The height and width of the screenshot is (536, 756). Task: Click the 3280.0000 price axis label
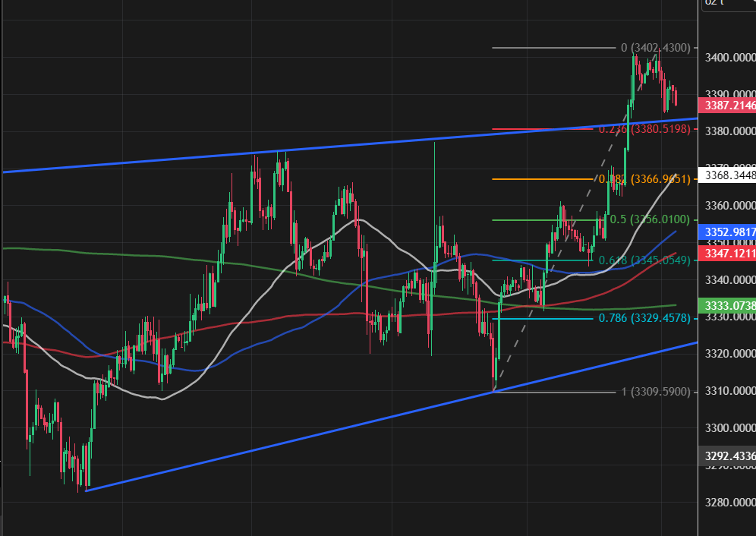pyautogui.click(x=730, y=503)
